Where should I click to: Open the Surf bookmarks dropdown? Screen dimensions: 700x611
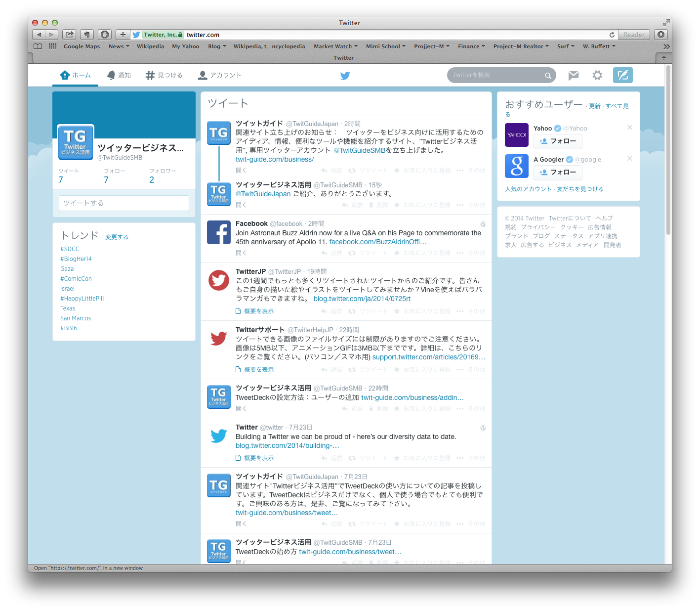(566, 46)
